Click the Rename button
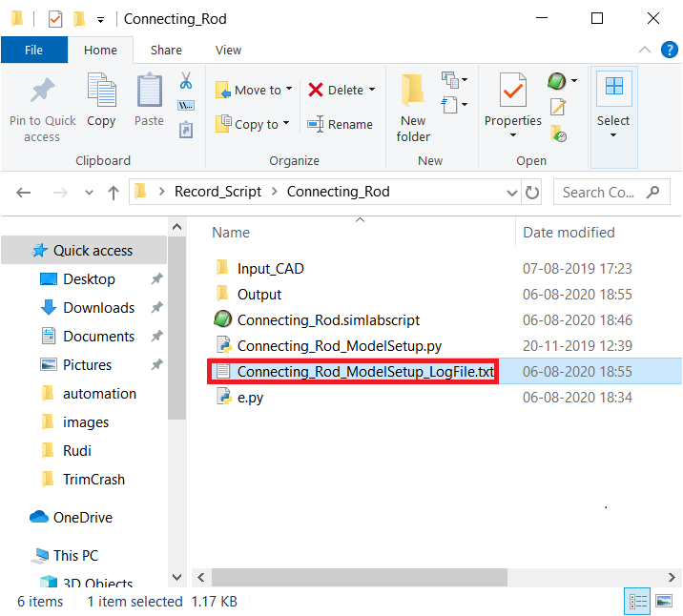The height and width of the screenshot is (616, 683). pos(341,124)
